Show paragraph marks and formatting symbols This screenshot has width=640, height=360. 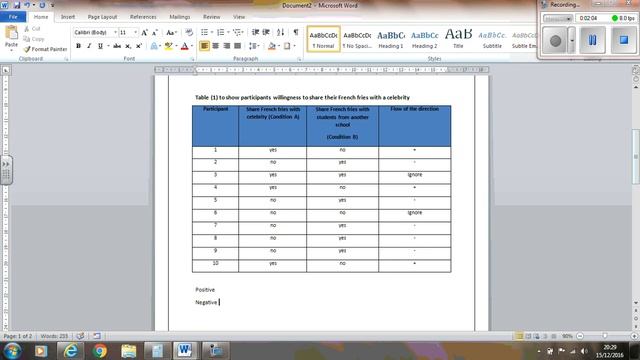(x=296, y=32)
